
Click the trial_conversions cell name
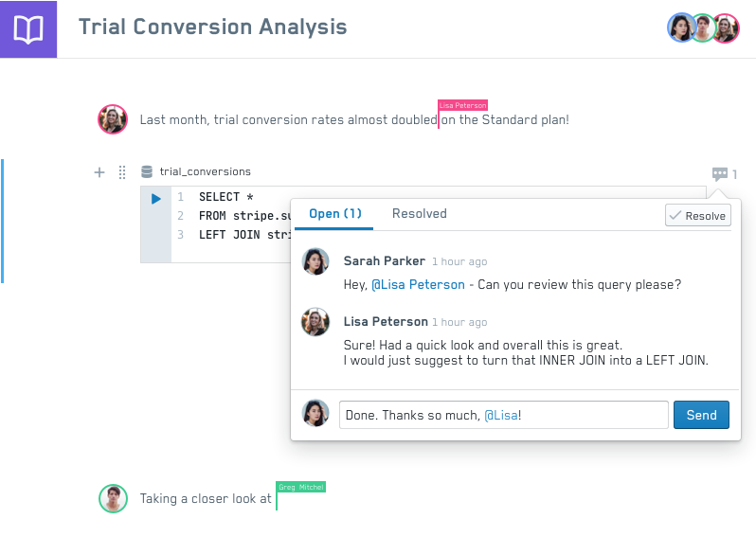[205, 172]
